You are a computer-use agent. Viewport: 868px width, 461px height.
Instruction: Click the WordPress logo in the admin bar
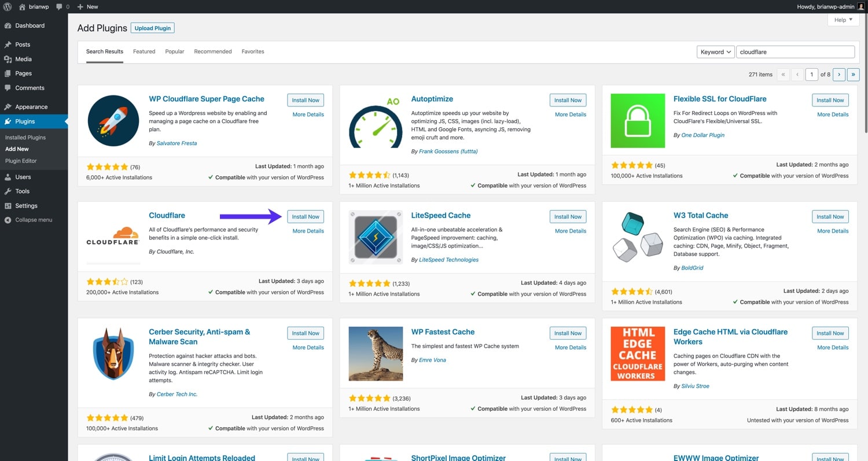[x=7, y=6]
